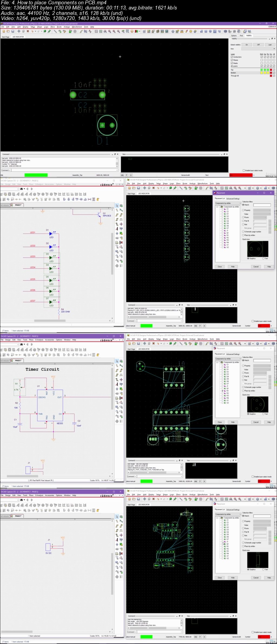Click the Open folder icon in the Timer Circuit frame PCB toolbar
The width and height of the screenshot is (277, 644).
pos(134,344)
